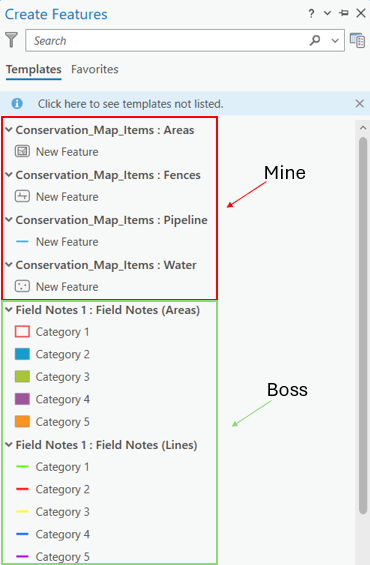Click the Field Notes (Lines) heading
The width and height of the screenshot is (370, 565).
point(106,445)
